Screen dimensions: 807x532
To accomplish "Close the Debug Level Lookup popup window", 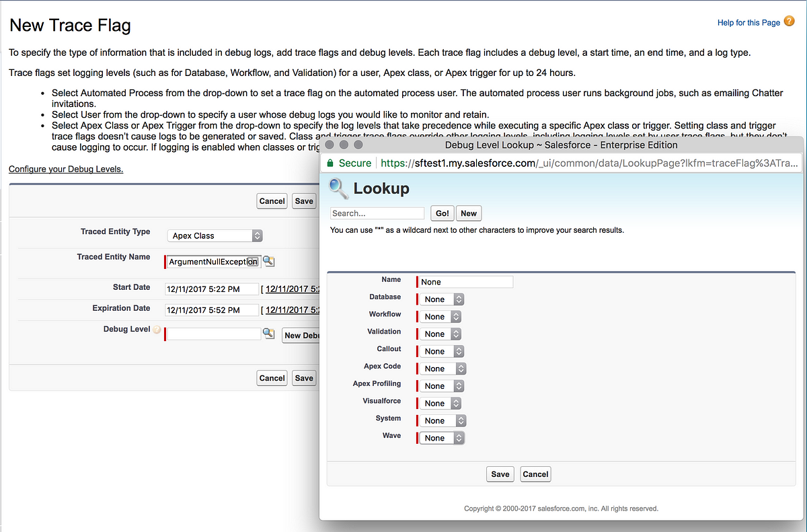I will [x=330, y=145].
